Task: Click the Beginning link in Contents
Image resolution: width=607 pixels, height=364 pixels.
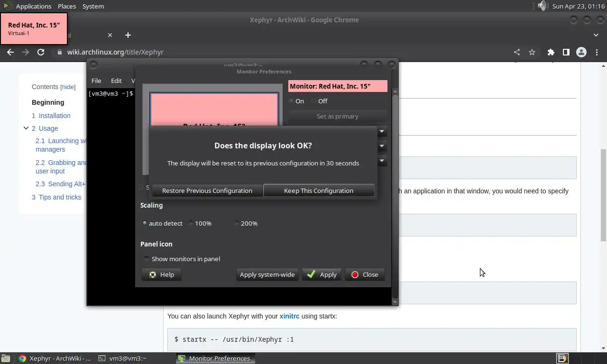Action: point(48,102)
